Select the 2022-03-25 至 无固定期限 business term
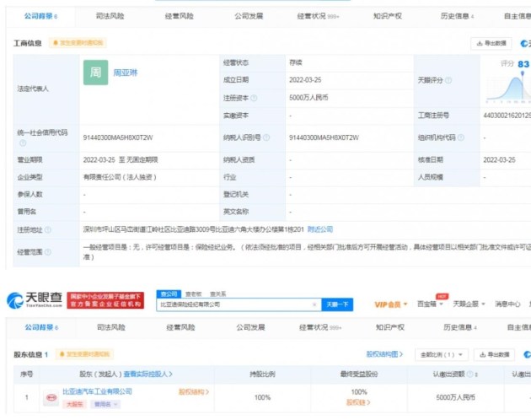The image size is (531, 420). click(121, 159)
